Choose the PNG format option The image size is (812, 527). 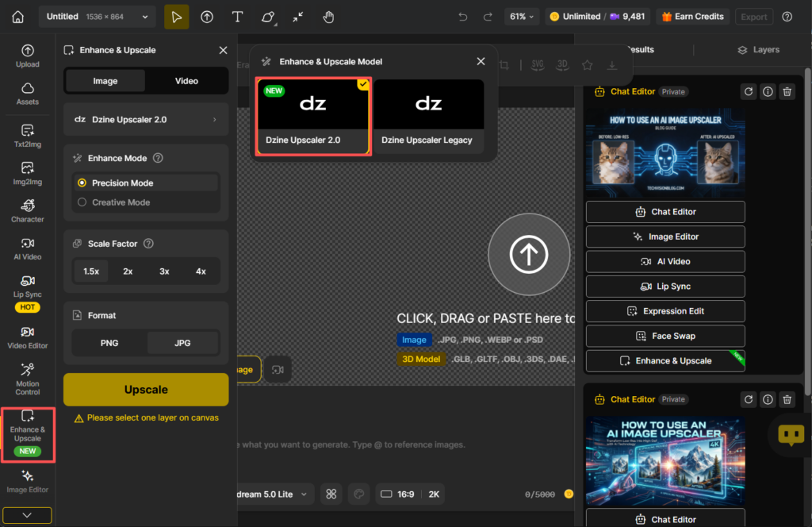(109, 343)
